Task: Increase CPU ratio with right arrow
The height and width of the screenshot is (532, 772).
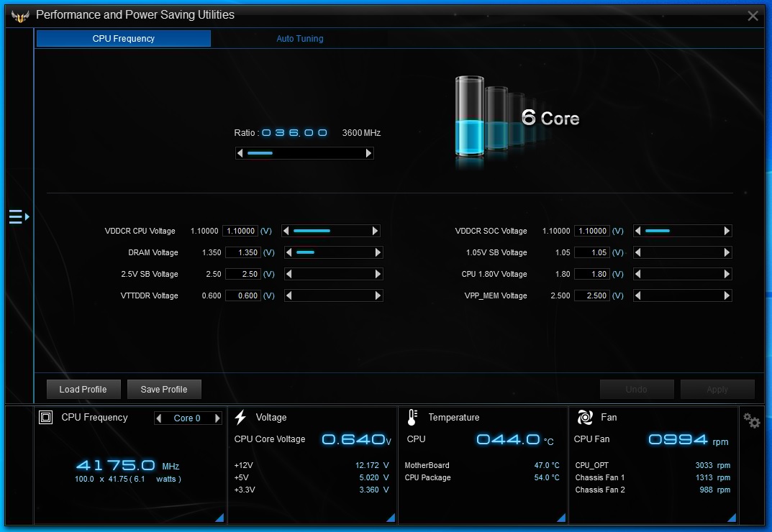Action: click(369, 153)
